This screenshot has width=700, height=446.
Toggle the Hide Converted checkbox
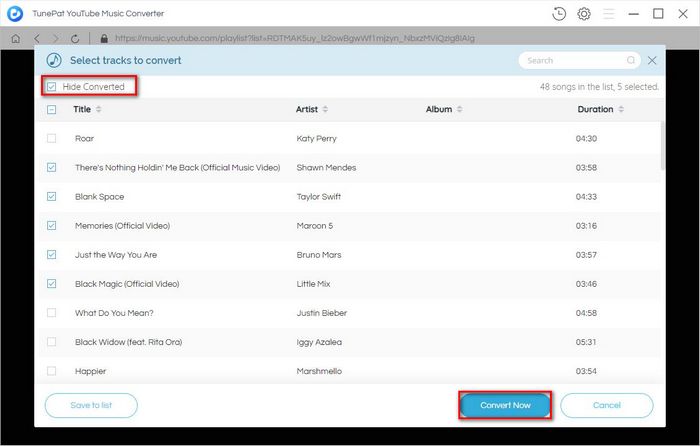(52, 87)
